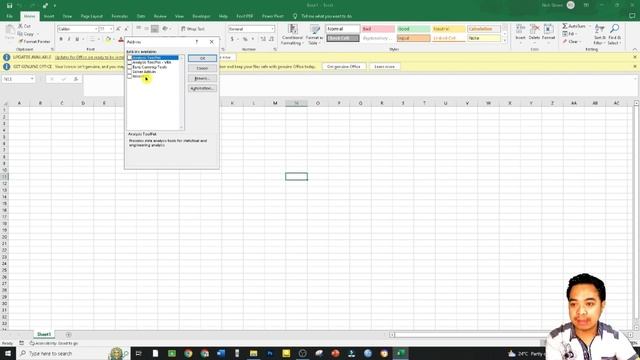Apply Percent Style format
This screenshot has width=640, height=360.
point(245,39)
